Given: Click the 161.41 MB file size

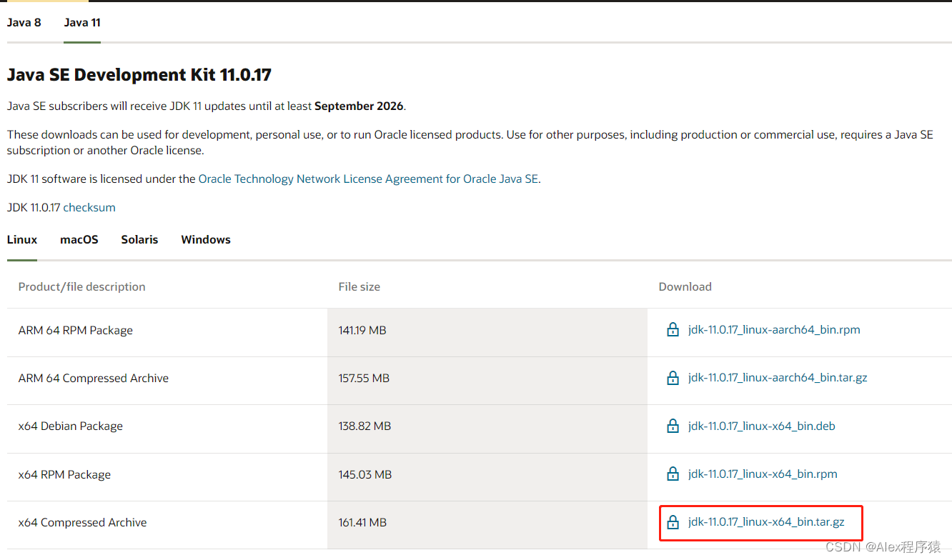Looking at the screenshot, I should (362, 523).
